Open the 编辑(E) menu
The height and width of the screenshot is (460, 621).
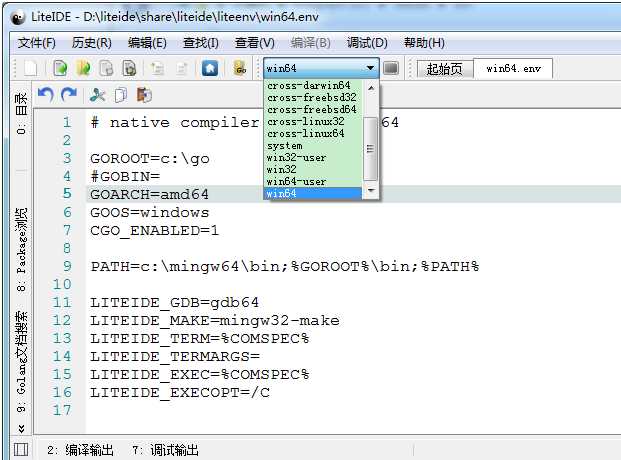coord(147,42)
